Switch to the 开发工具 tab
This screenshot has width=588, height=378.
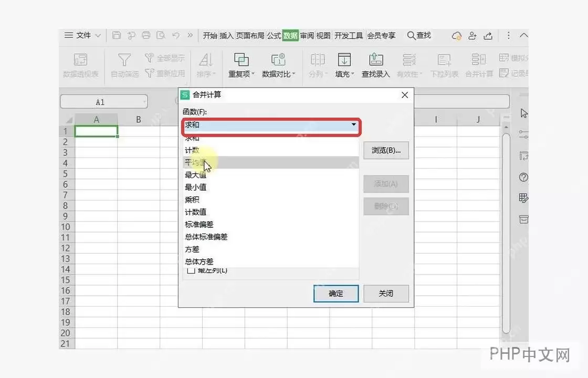point(349,36)
